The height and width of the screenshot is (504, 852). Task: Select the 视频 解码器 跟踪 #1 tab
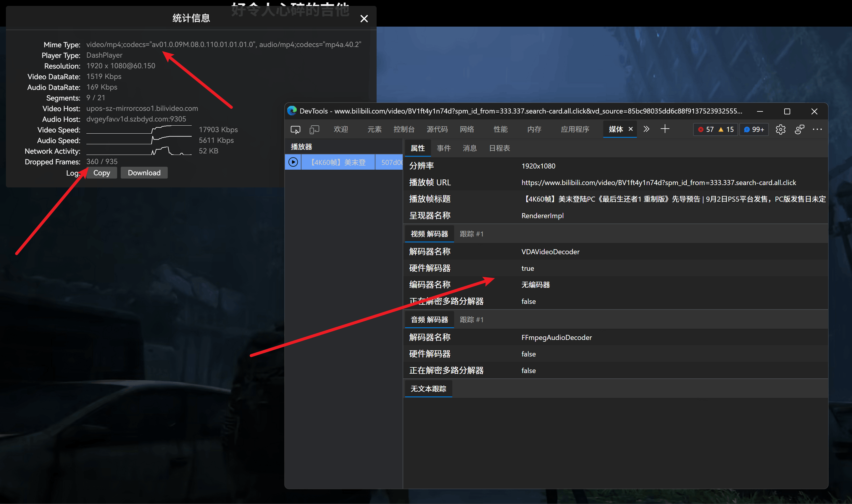pos(471,234)
